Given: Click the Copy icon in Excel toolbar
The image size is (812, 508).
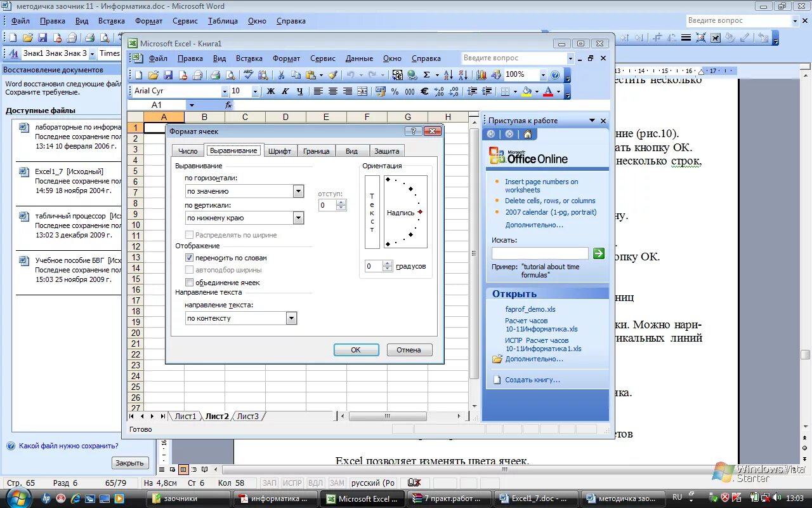Looking at the screenshot, I should click(296, 75).
